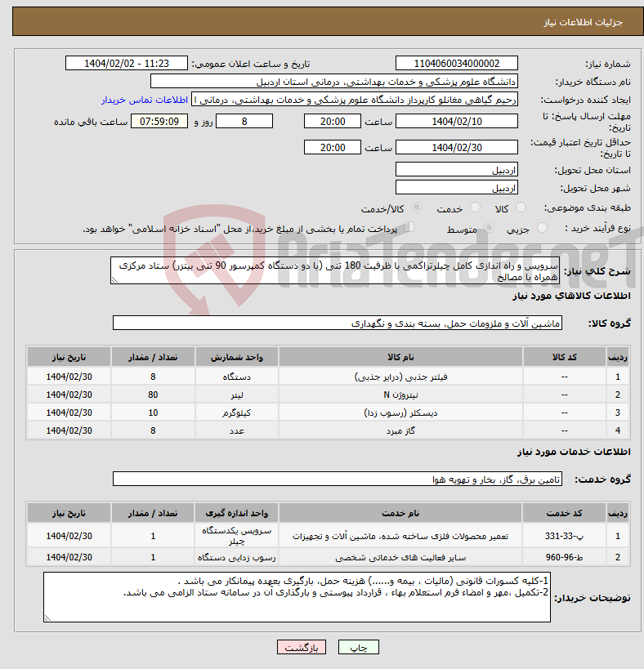Select the جزیی purchase type radio

point(542,228)
